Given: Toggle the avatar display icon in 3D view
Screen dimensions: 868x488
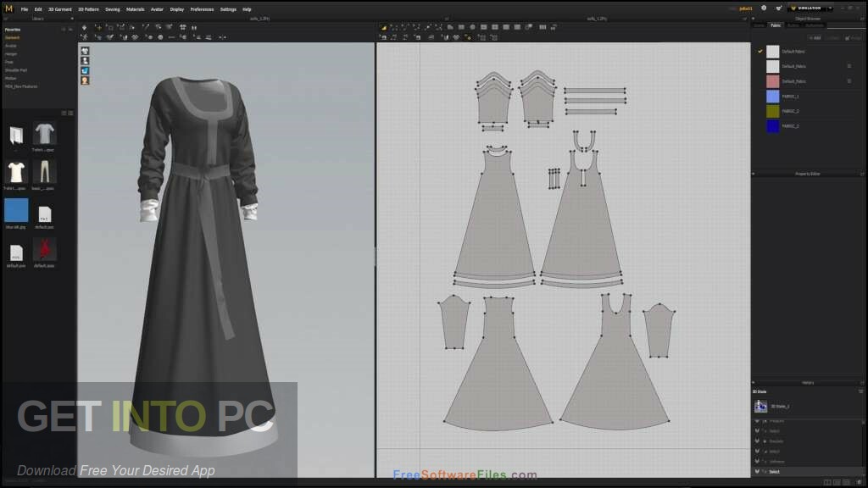Looking at the screenshot, I should click(85, 61).
